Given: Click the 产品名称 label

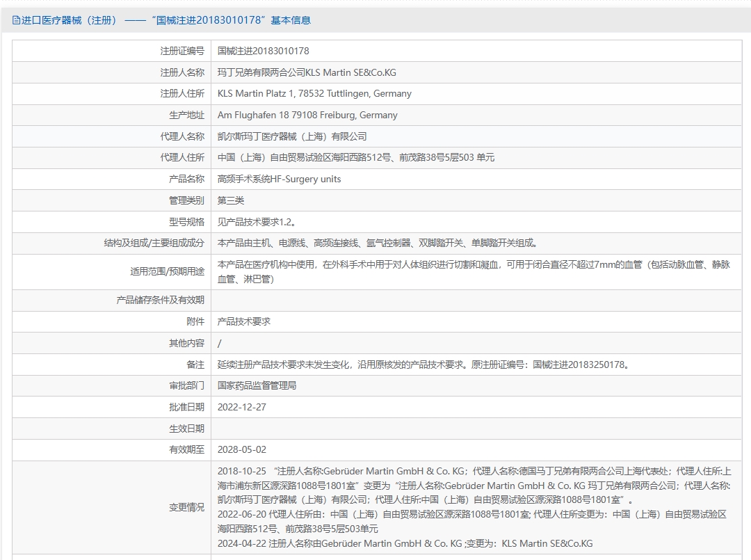Looking at the screenshot, I should 186,179.
